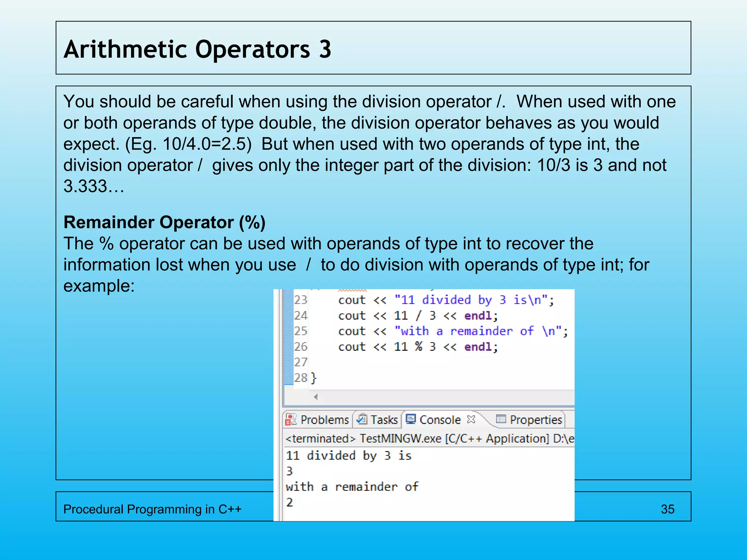Screen dimensions: 747x560
Task: Click the slide title Arithmetic Operators 3
Action: click(x=197, y=49)
